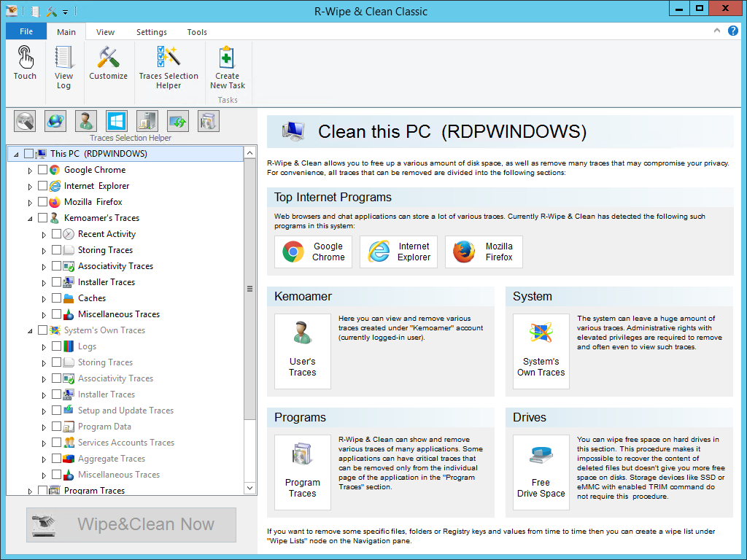Check the Recent Activity checkbox
Viewport: 747px width, 560px height.
point(56,234)
